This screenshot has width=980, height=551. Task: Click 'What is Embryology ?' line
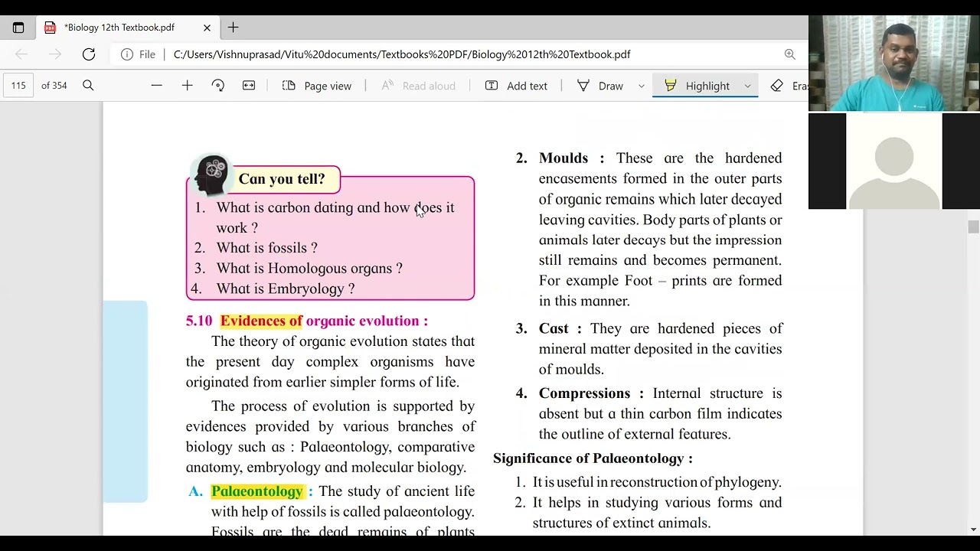(286, 289)
